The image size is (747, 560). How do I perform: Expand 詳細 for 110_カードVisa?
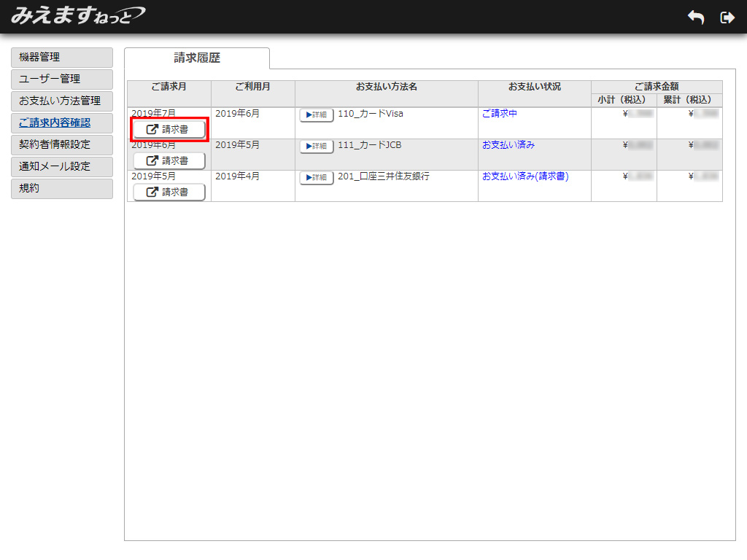[317, 114]
